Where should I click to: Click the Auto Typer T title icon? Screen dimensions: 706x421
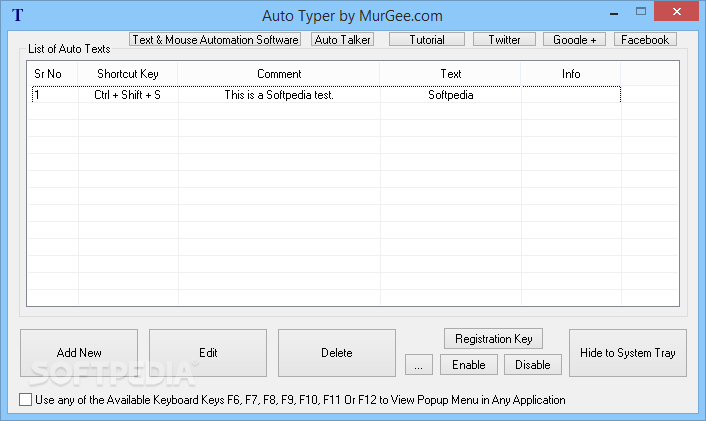(17, 15)
